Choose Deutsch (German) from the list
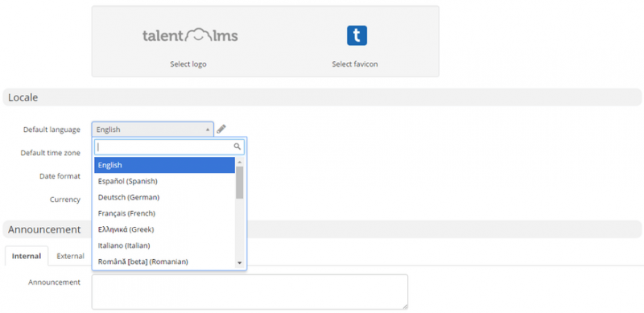 click(x=165, y=197)
